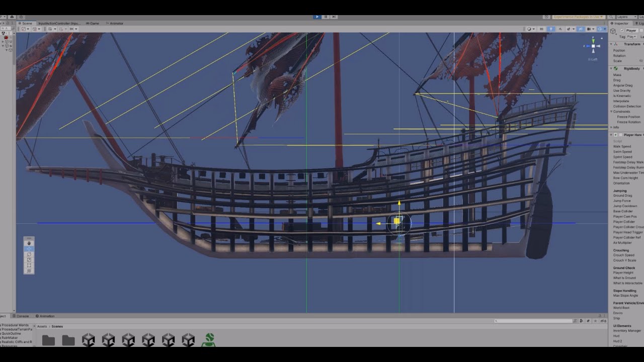
Task: Click the Pause button
Action: 326,17
